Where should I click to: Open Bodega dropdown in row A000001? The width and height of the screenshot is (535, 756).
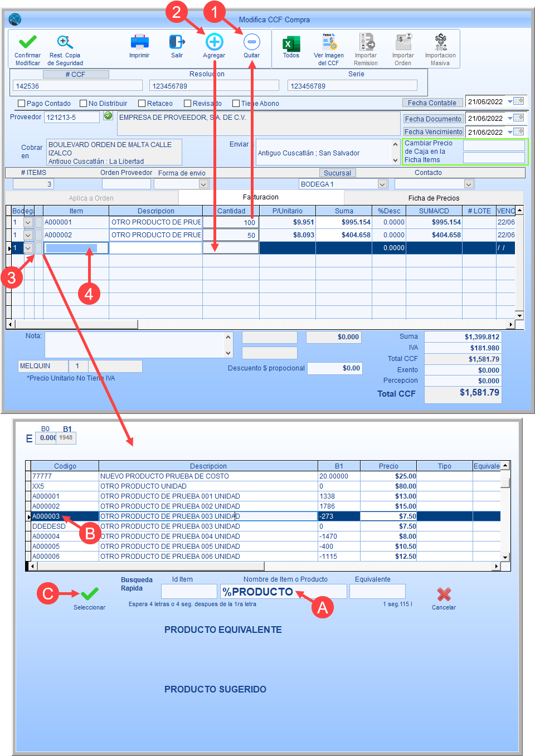coord(28,222)
